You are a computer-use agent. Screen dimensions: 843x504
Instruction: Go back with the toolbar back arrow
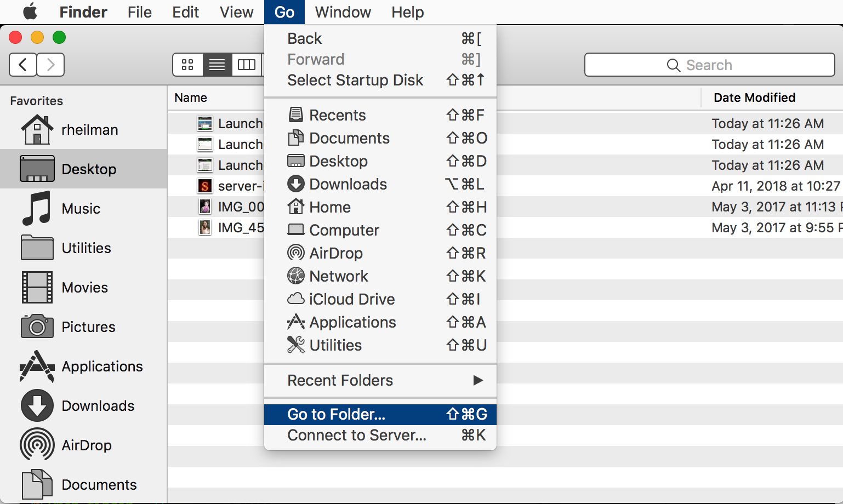23,65
